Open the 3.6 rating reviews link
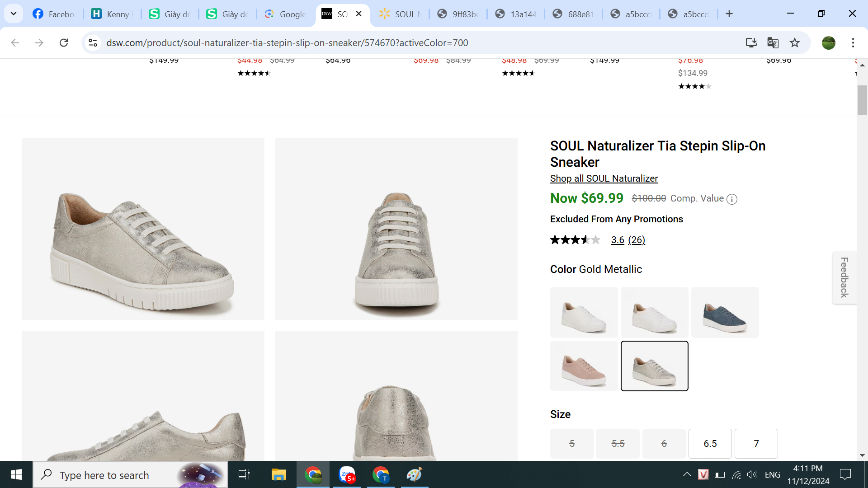868x488 pixels. [x=618, y=240]
